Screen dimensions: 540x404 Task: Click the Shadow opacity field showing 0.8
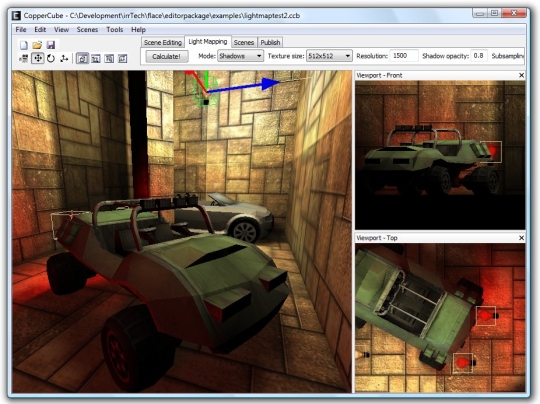tap(479, 56)
